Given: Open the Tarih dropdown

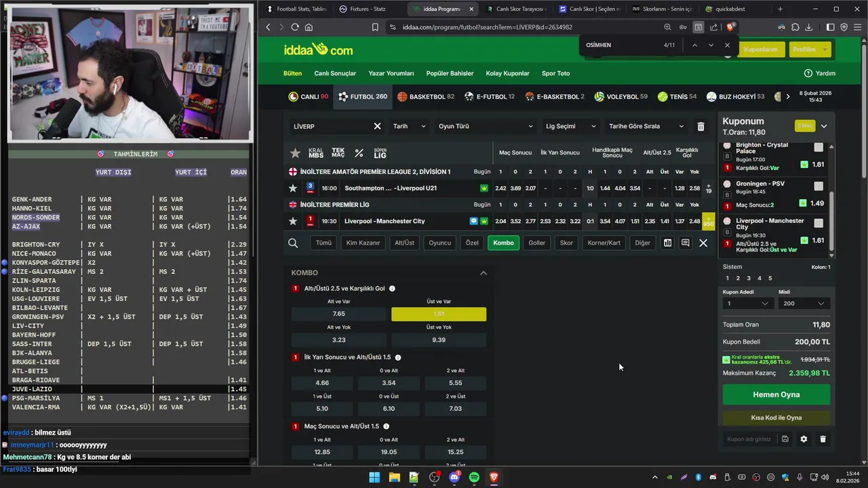Looking at the screenshot, I should point(409,126).
